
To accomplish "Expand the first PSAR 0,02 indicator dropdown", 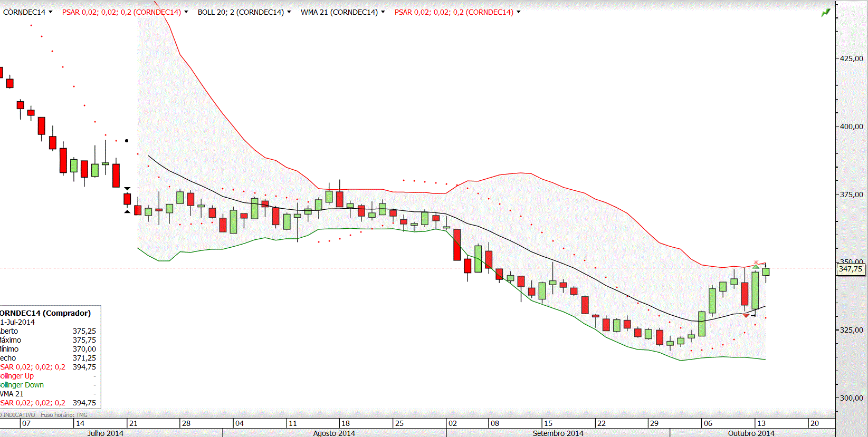I will pyautogui.click(x=125, y=12).
